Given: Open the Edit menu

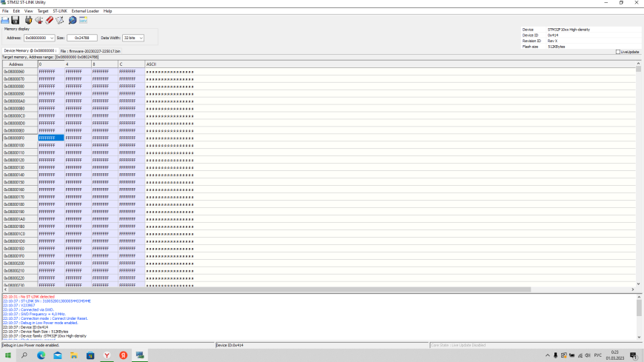Looking at the screenshot, I should 16,11.
